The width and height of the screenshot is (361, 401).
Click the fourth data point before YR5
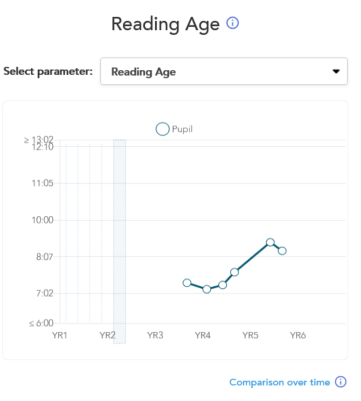(235, 272)
